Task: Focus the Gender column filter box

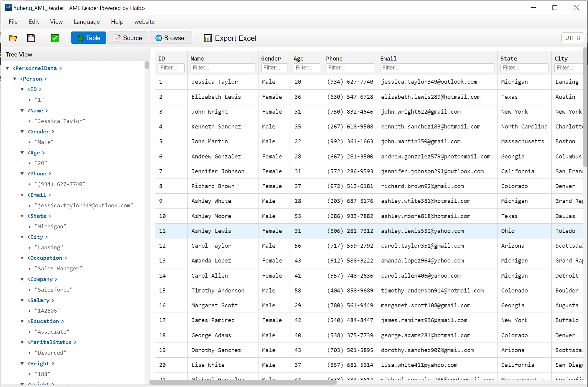Action: pyautogui.click(x=274, y=68)
